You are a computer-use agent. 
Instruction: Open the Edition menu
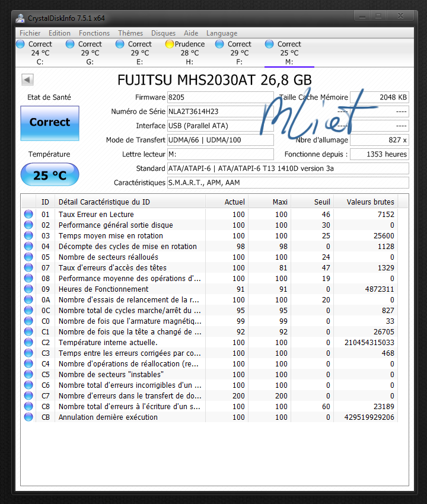[x=59, y=33]
